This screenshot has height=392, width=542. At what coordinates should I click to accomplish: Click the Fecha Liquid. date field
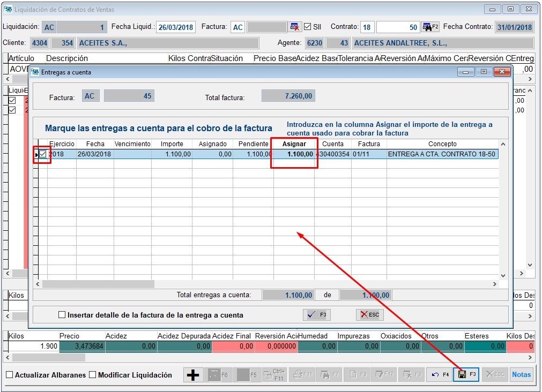[176, 27]
